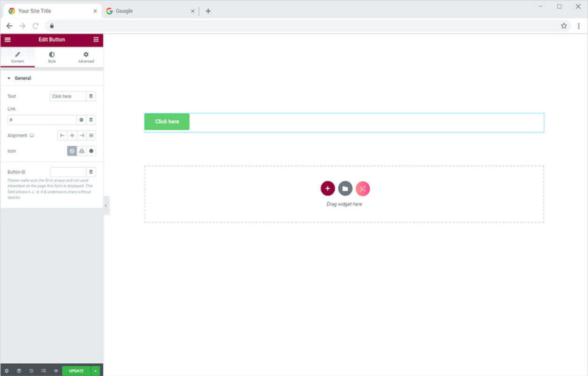Open the History icon in bottom bar
Screen dimensions: 588x376
click(x=31, y=371)
